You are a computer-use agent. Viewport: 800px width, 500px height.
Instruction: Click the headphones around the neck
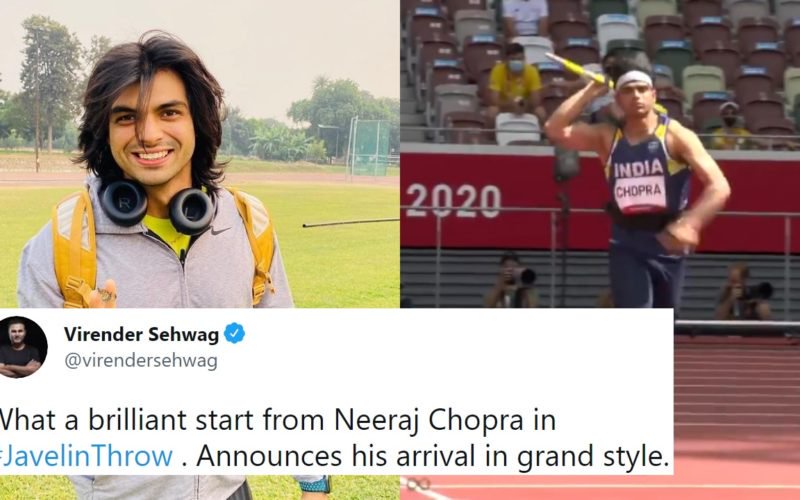(156, 205)
